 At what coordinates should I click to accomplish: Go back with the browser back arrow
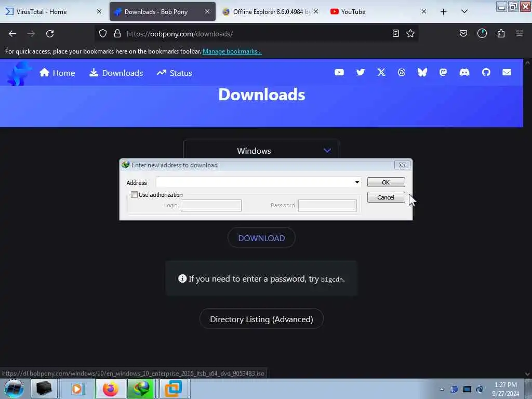coord(12,34)
